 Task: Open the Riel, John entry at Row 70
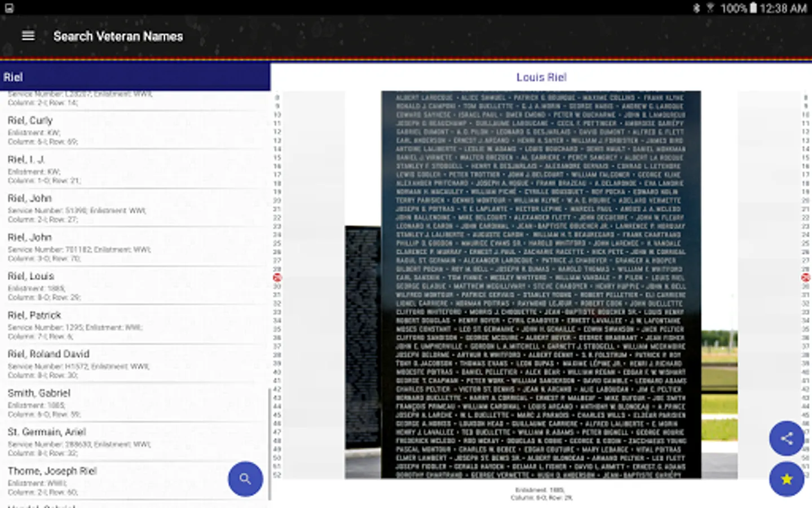click(135, 247)
